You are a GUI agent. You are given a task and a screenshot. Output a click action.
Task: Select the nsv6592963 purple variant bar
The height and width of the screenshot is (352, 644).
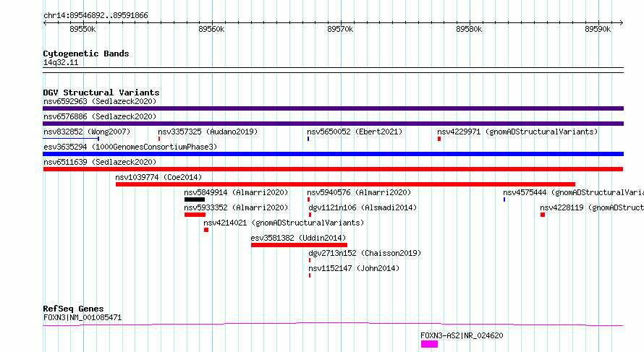pyautogui.click(x=333, y=108)
